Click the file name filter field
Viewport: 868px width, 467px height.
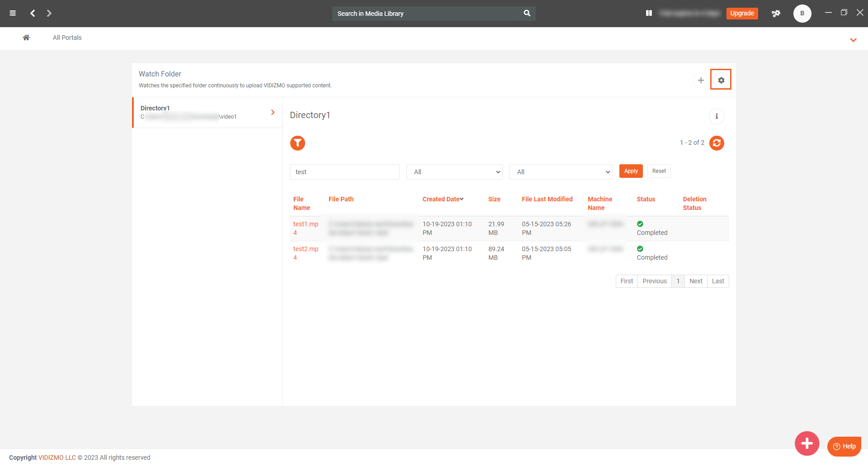tap(344, 172)
